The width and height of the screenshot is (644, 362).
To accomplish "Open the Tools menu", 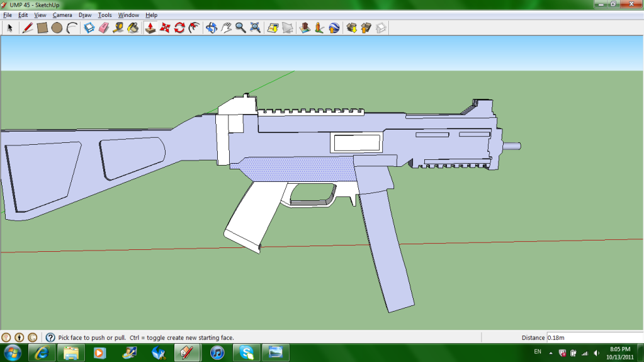I will tap(105, 14).
